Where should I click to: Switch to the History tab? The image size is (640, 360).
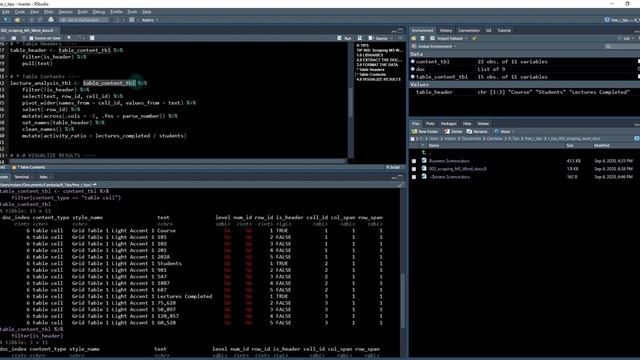(x=446, y=31)
